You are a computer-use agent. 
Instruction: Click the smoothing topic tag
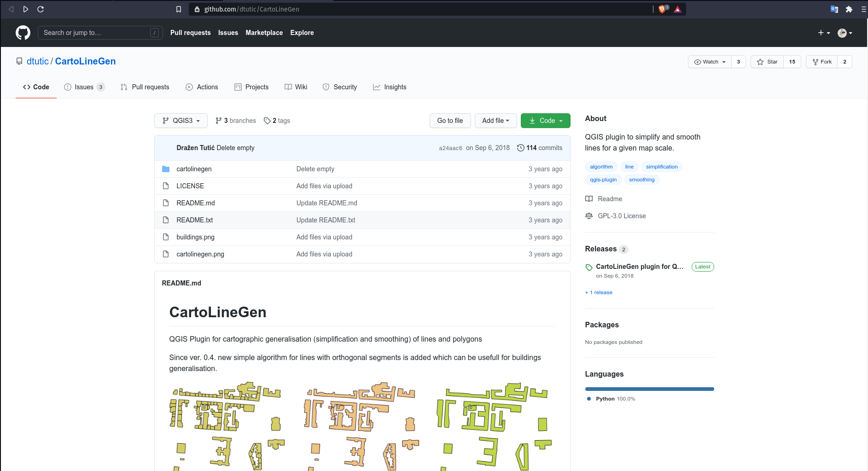642,180
